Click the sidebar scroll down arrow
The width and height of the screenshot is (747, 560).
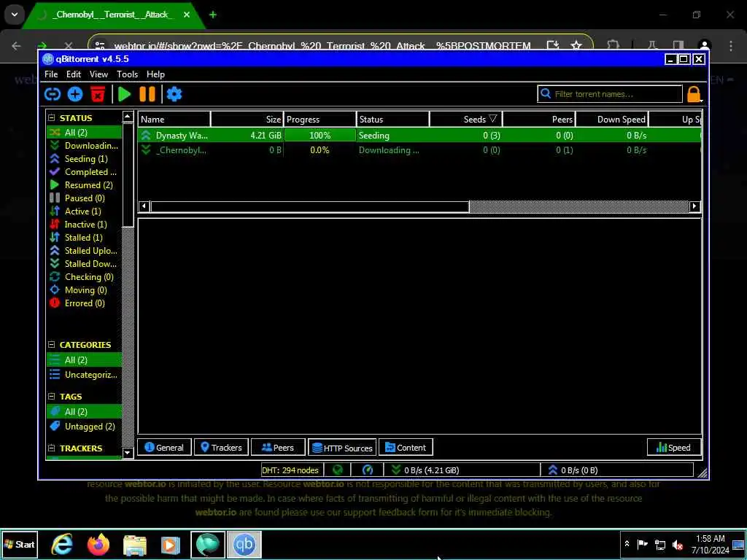pos(128,453)
